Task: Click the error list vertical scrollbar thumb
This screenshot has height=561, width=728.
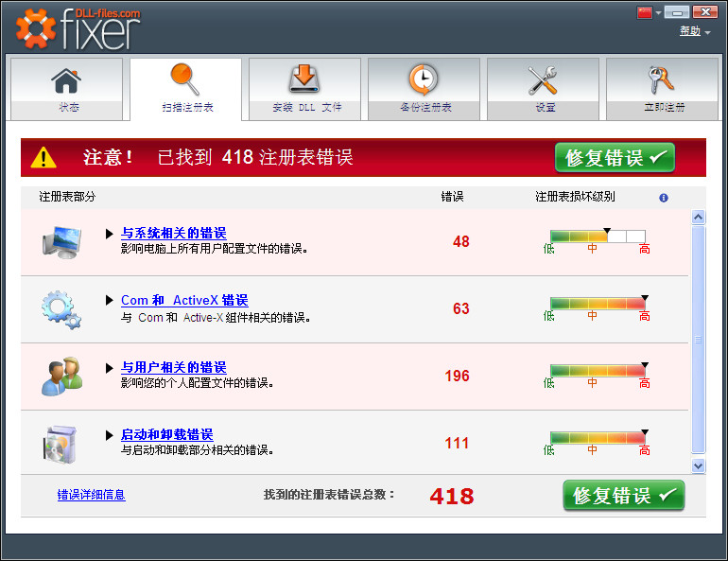Action: [x=699, y=340]
